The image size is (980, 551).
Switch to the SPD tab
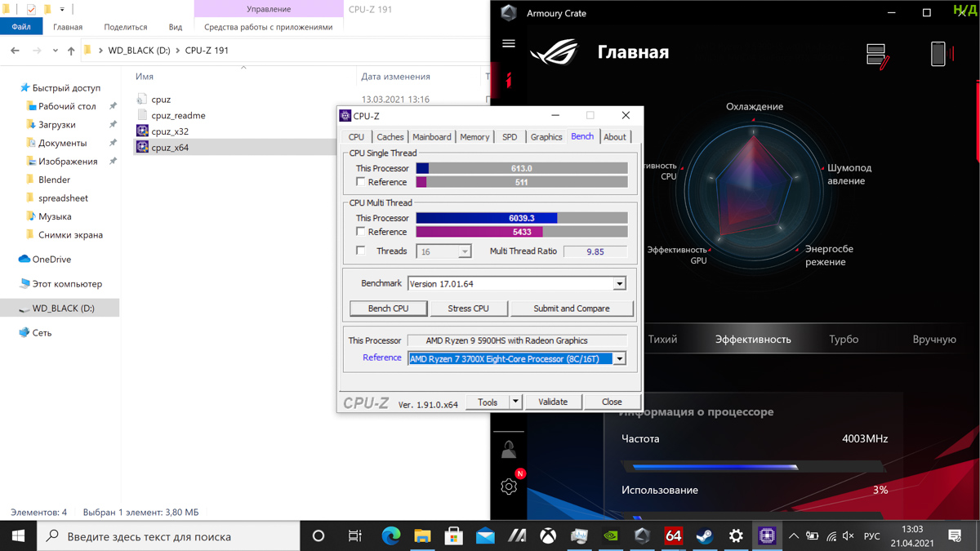[510, 137]
